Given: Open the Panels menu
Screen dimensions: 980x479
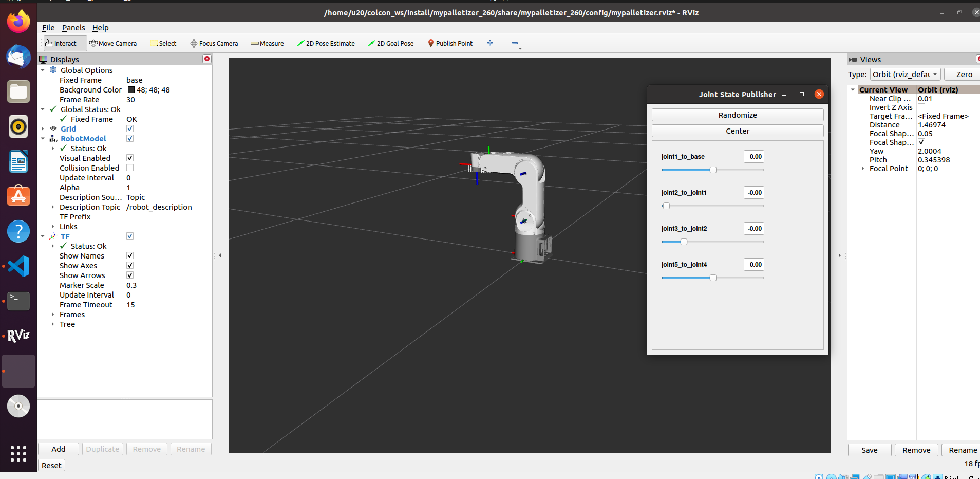Looking at the screenshot, I should pyautogui.click(x=73, y=28).
